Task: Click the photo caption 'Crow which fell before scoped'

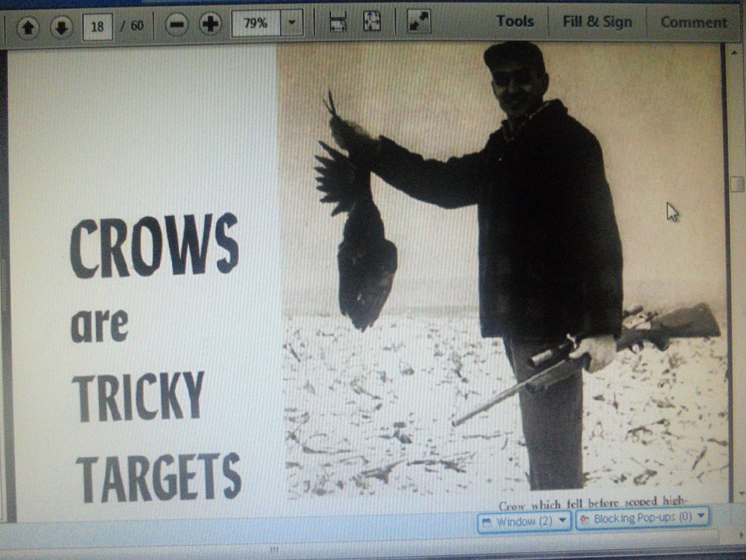Action: point(578,504)
